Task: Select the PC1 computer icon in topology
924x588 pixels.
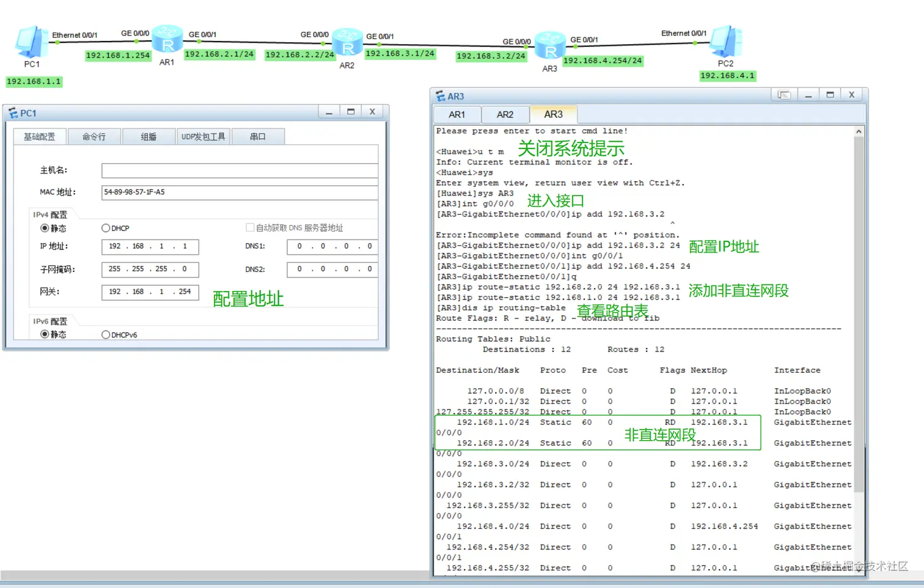Action: point(31,42)
